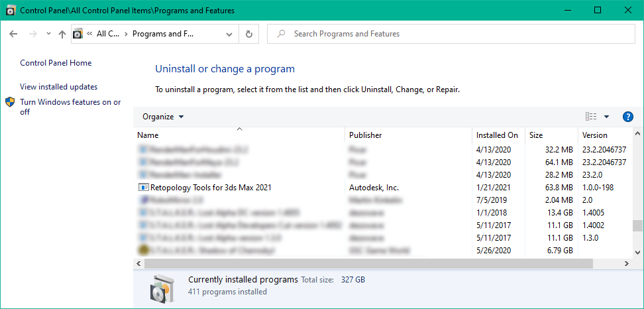
Task: Minimize the Programs and Features window
Action: pyautogui.click(x=568, y=10)
